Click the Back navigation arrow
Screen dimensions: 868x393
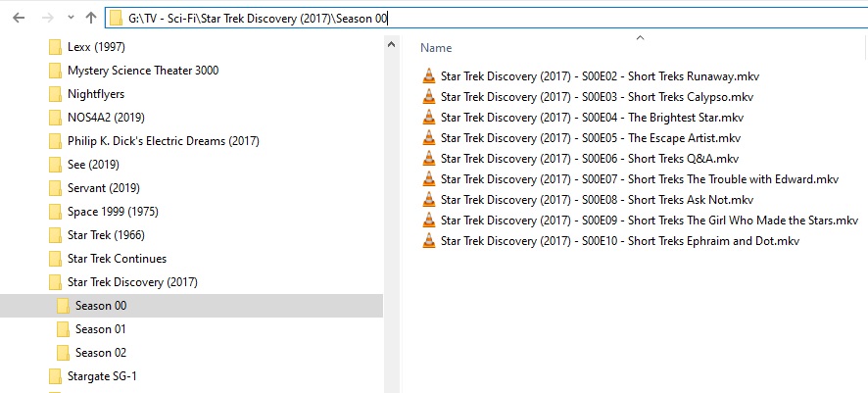19,18
